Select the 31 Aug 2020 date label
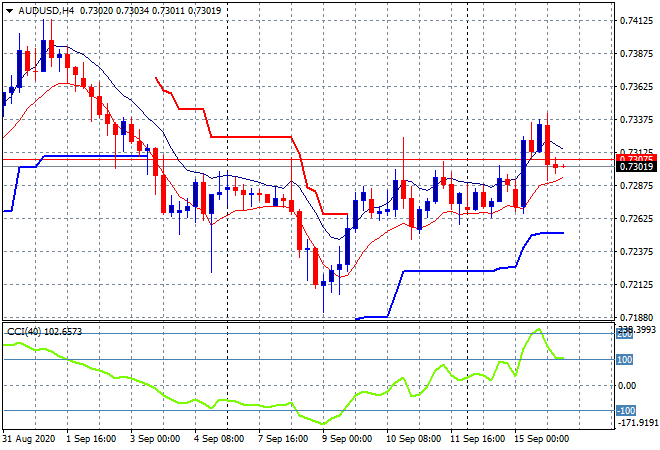This screenshot has height=450, width=660. 26,439
